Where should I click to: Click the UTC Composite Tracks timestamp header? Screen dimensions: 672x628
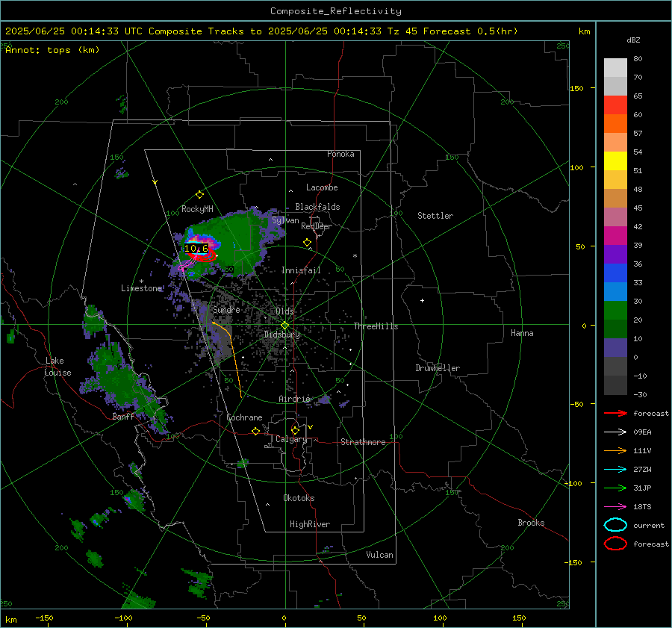261,31
